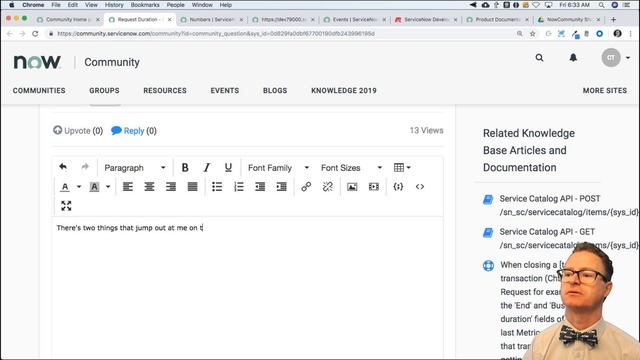The image size is (640, 360).
Task: Open macOS Spotlight search
Action: coord(602,5)
